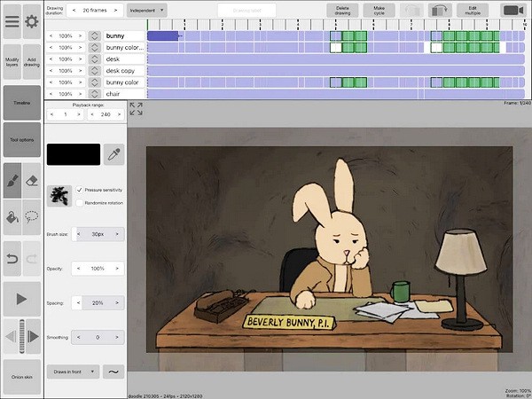Switch to the Timeline panel
This screenshot has height=399, width=532.
click(21, 103)
